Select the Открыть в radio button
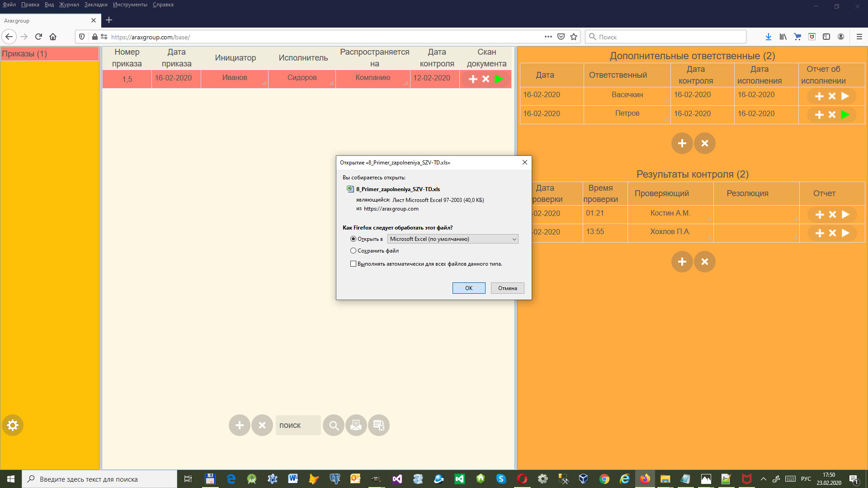 353,239
